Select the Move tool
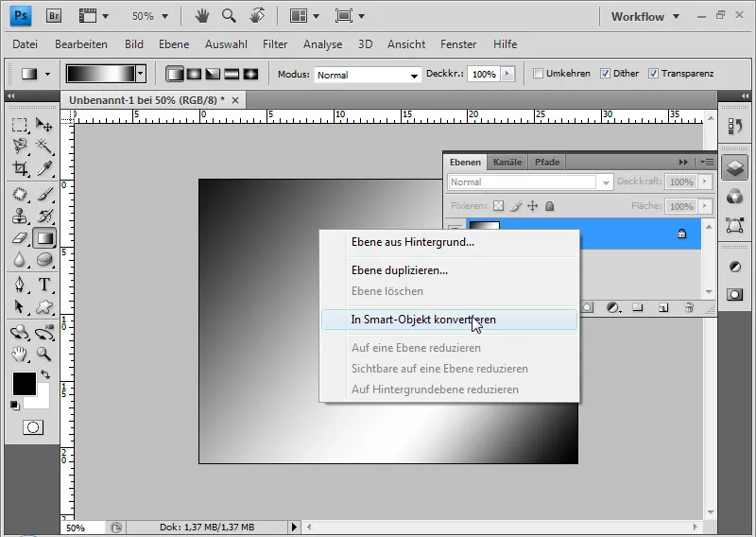The width and height of the screenshot is (756, 537). pos(44,126)
